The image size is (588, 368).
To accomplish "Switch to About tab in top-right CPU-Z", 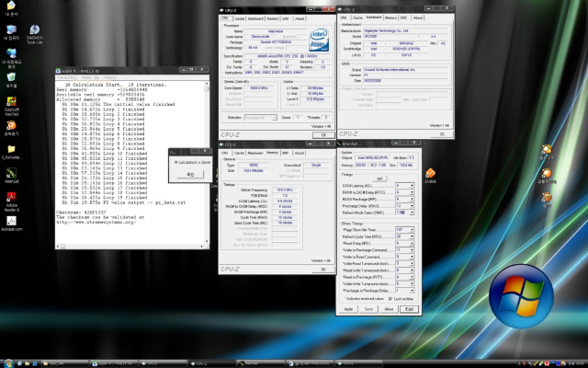I will [418, 17].
